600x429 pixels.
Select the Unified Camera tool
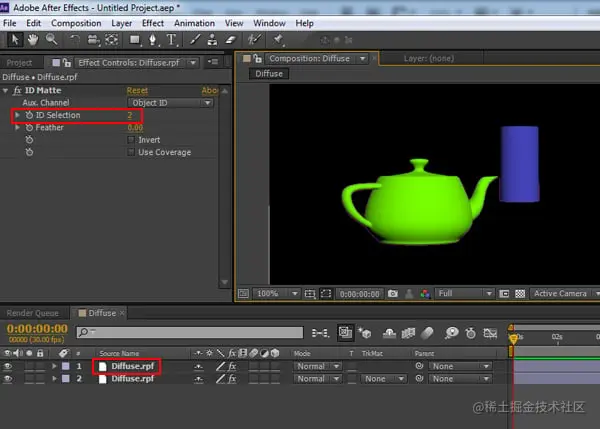93,39
